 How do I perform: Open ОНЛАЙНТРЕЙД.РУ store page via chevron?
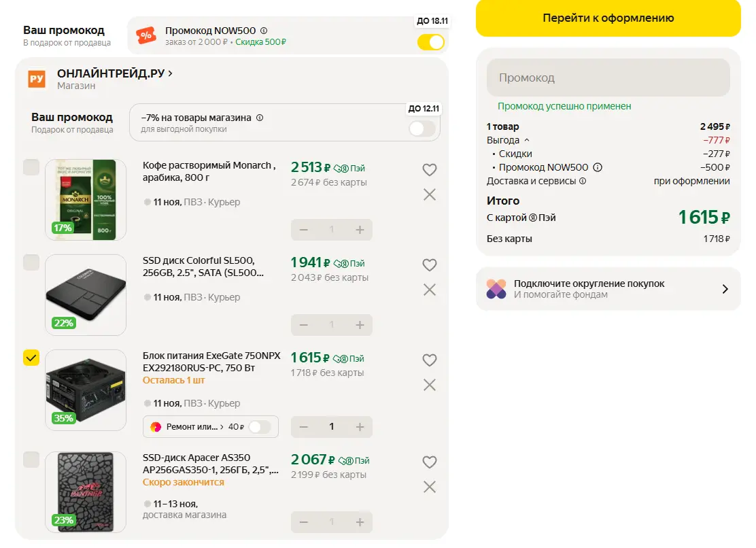pos(170,73)
